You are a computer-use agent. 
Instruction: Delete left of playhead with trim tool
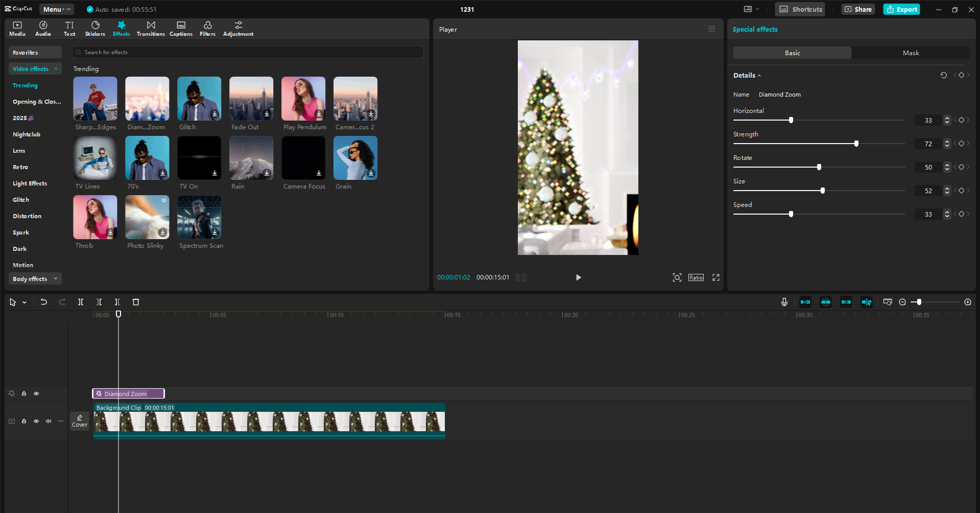(99, 302)
